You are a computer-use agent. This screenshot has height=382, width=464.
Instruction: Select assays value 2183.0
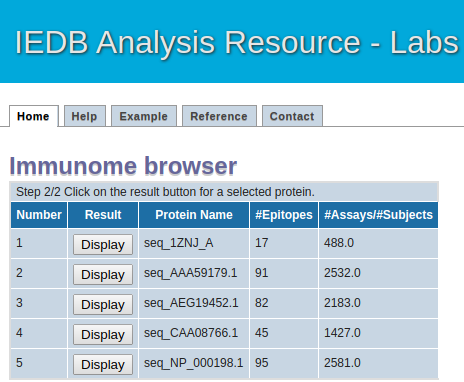(342, 303)
